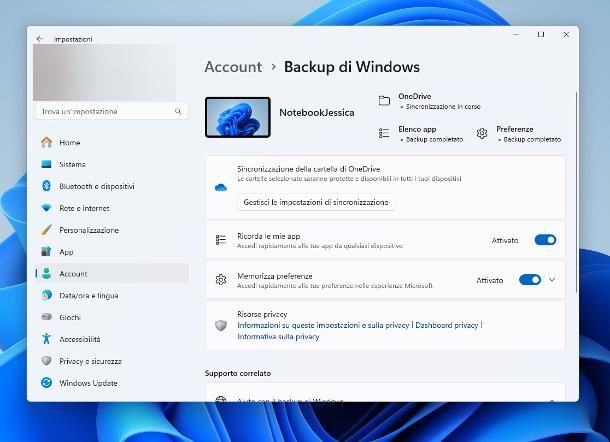Click 'Sincronizzazione della cartella di OneDrive' title
610x442 pixels.
[309, 169]
